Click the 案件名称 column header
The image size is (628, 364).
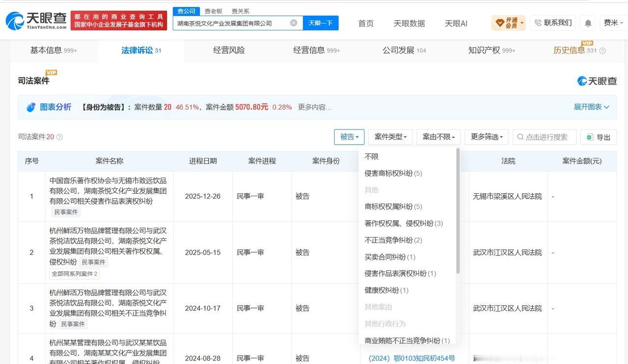pyautogui.click(x=109, y=161)
